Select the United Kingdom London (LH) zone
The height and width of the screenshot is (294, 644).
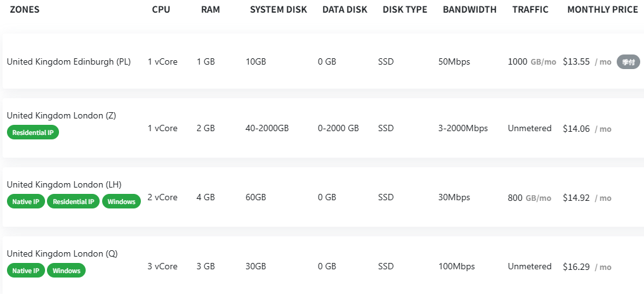tap(63, 184)
